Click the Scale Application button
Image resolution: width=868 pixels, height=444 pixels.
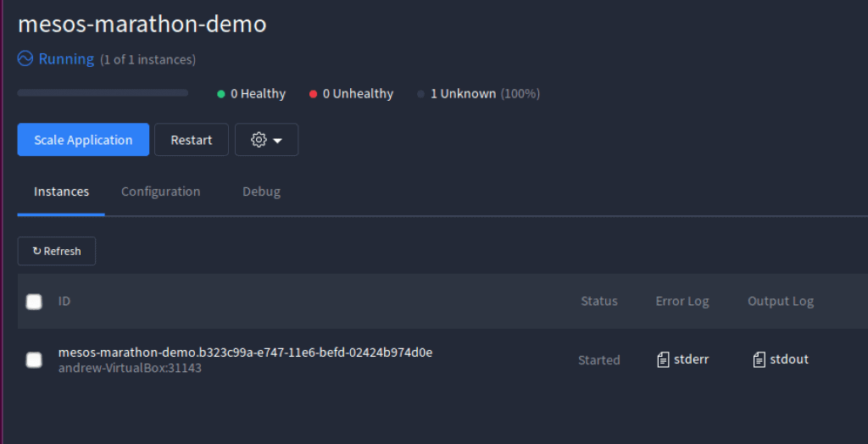click(83, 140)
